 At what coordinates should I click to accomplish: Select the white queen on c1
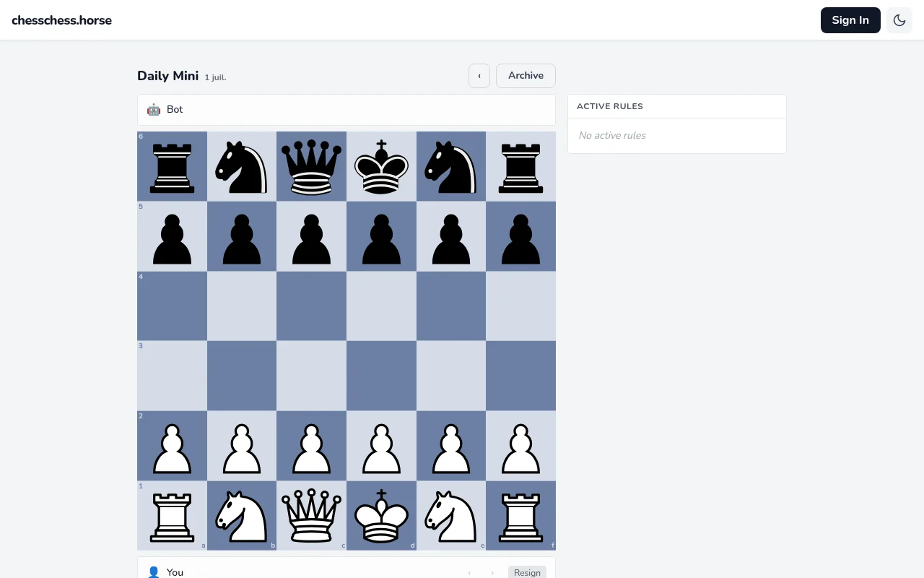tap(312, 516)
